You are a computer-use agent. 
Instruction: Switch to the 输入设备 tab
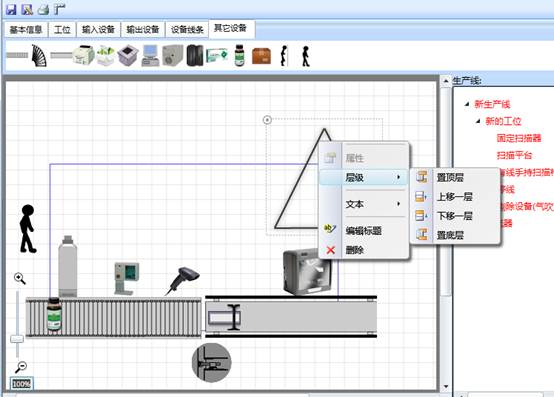click(x=98, y=30)
